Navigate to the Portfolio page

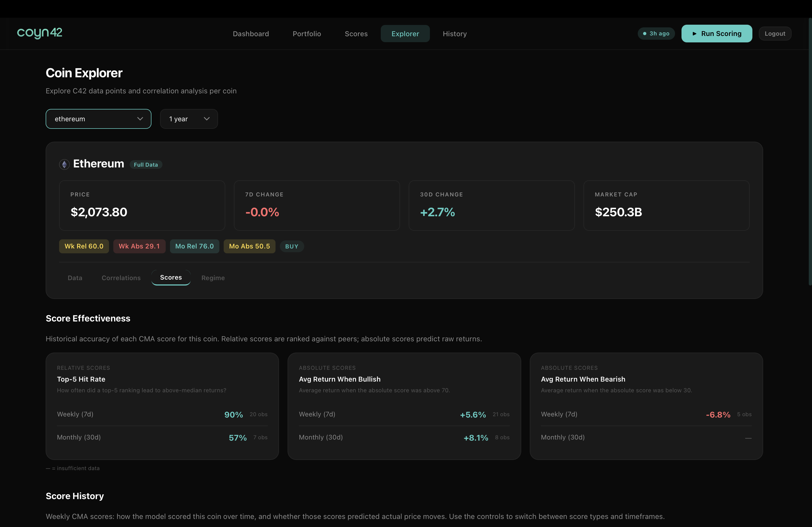coord(306,33)
